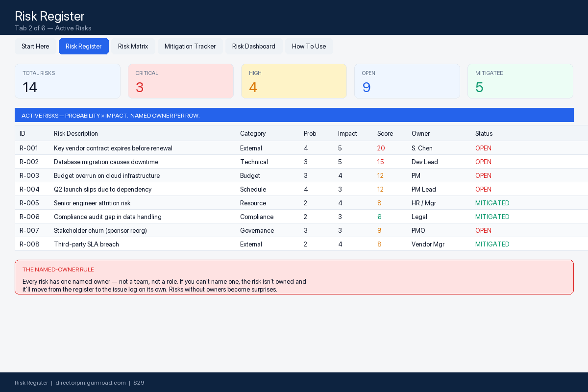588x392 pixels.
Task: Click 'Third-party SLA breach' description
Action: tap(86, 244)
